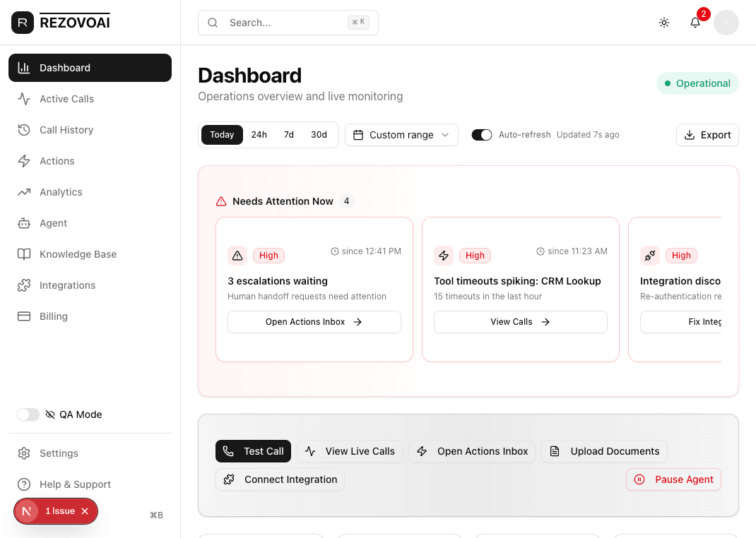The width and height of the screenshot is (756, 538).
Task: Switch to the 7d time range tab
Action: [x=288, y=134]
